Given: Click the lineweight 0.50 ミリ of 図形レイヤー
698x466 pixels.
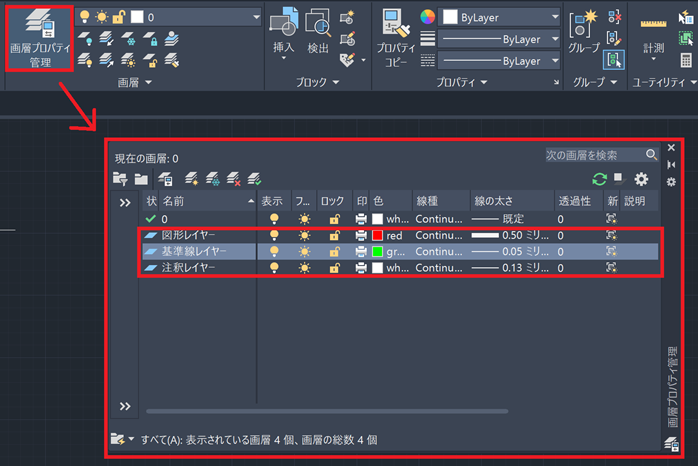Looking at the screenshot, I should coord(510,235).
